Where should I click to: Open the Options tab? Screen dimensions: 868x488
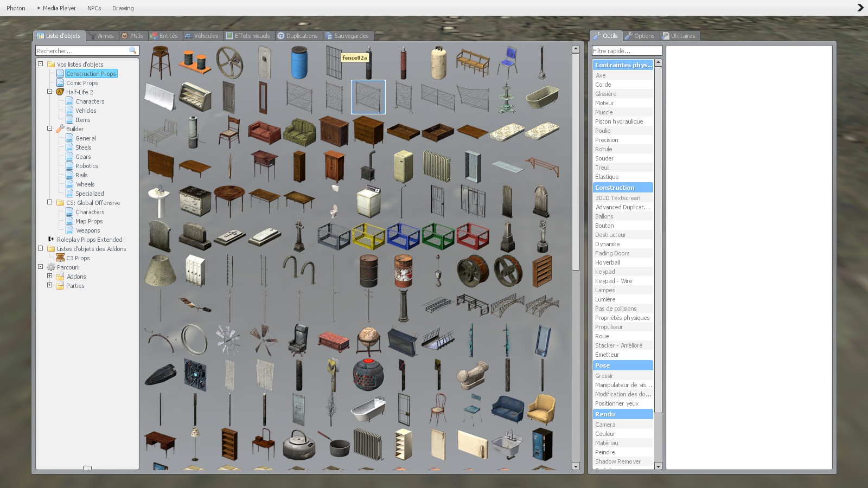[x=640, y=36]
